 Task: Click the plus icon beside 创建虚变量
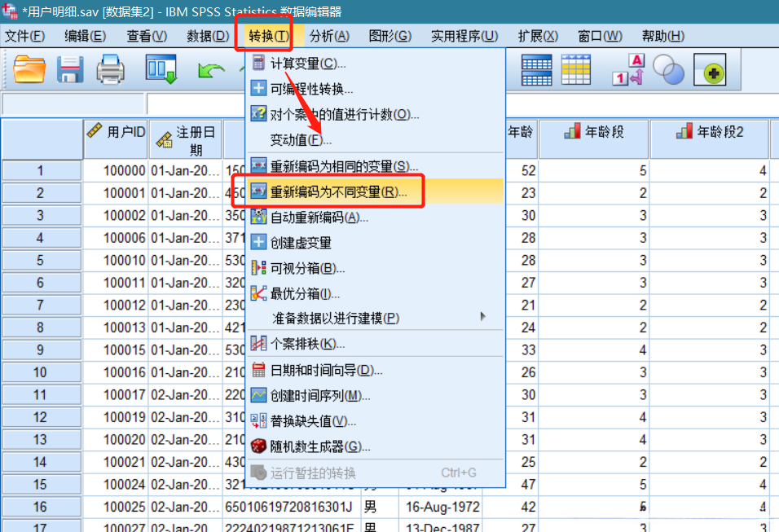coord(258,242)
